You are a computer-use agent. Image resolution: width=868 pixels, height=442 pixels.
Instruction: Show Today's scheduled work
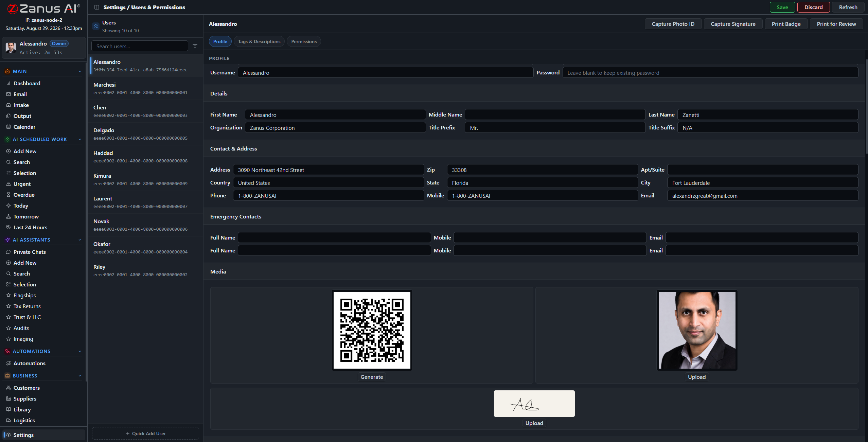click(21, 206)
